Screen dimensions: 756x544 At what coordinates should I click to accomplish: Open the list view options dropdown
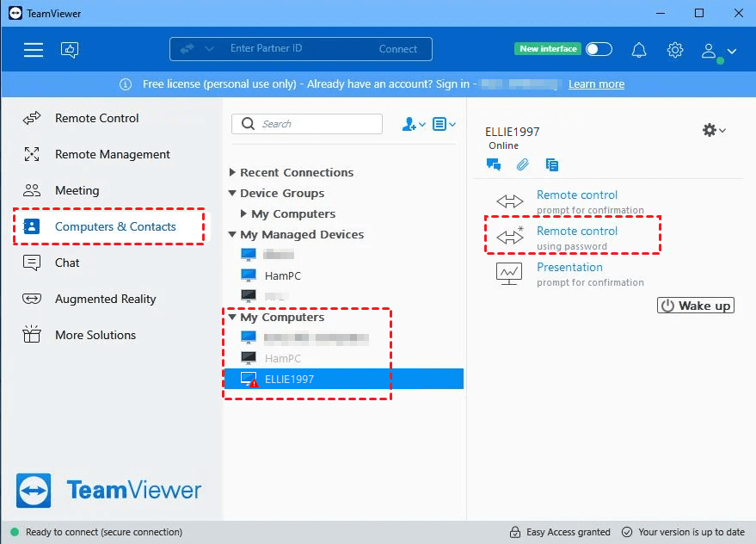point(444,125)
